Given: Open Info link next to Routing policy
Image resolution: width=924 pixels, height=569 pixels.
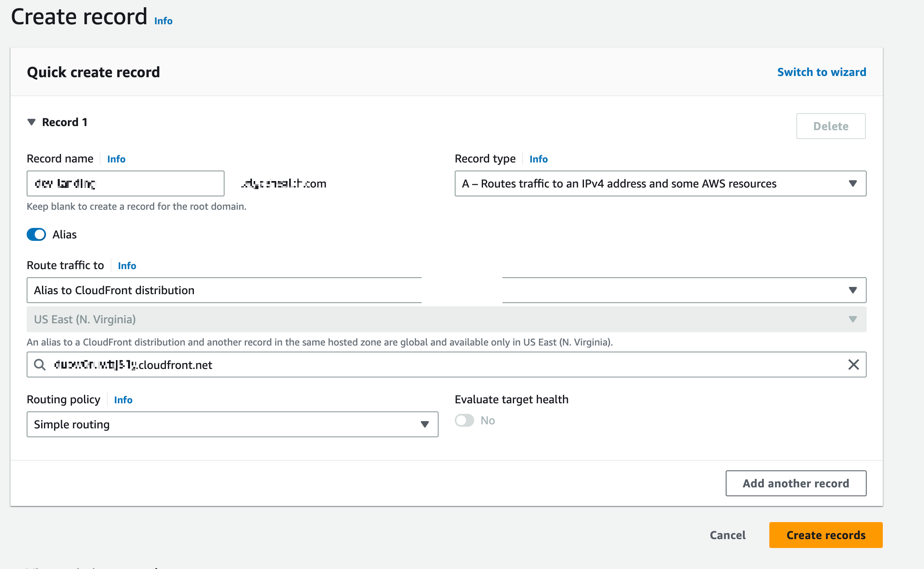Looking at the screenshot, I should click(123, 400).
